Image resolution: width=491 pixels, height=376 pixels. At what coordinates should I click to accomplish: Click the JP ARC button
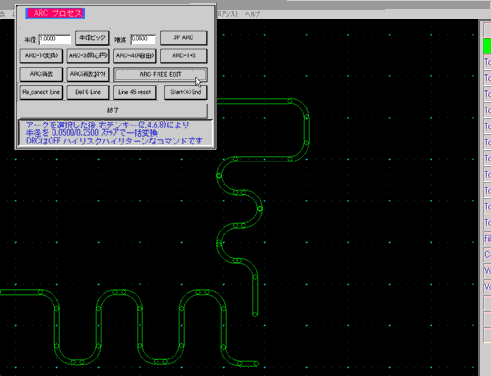183,38
